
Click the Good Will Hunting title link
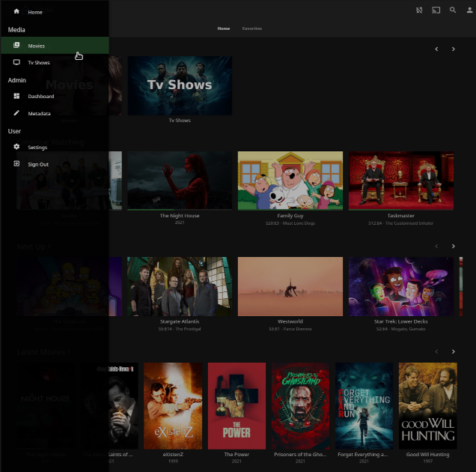426,455
